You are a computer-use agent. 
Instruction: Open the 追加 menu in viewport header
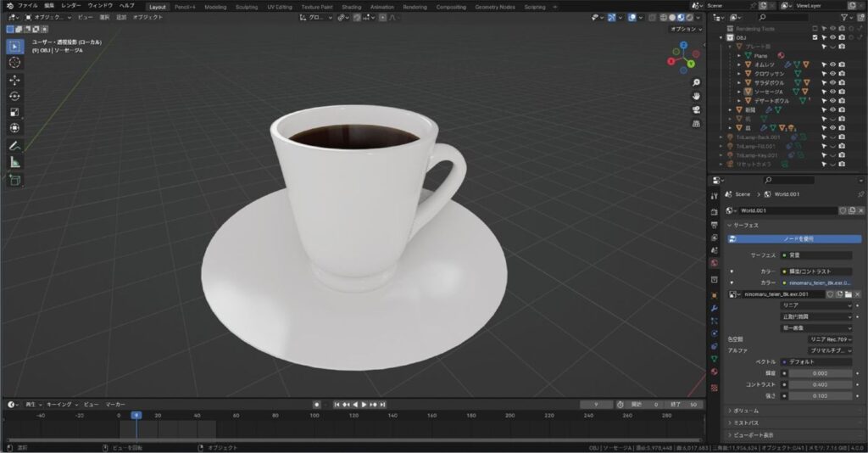pos(121,17)
